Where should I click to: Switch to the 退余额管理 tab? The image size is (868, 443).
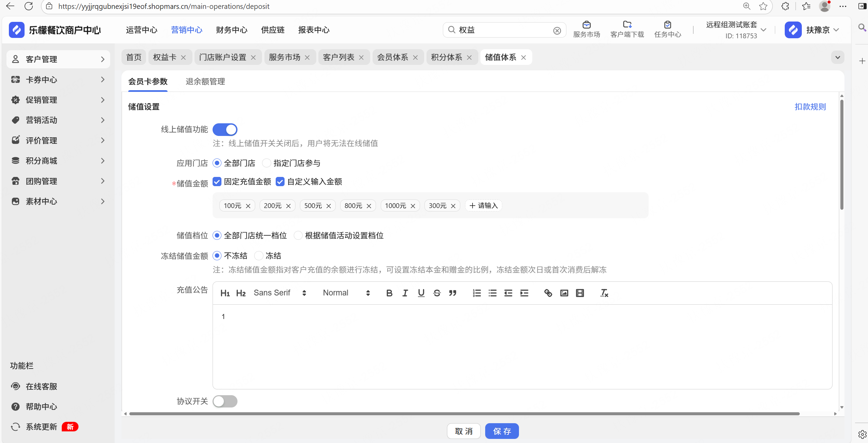(205, 82)
